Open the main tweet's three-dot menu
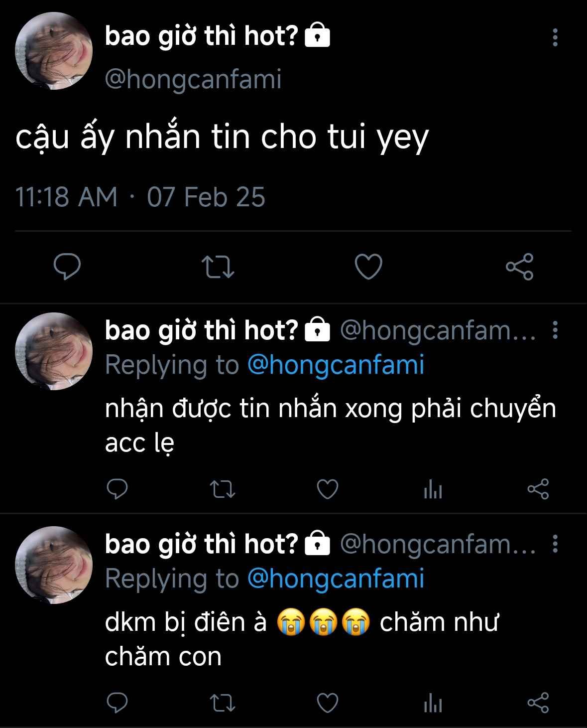This screenshot has height=728, width=587. (x=555, y=38)
